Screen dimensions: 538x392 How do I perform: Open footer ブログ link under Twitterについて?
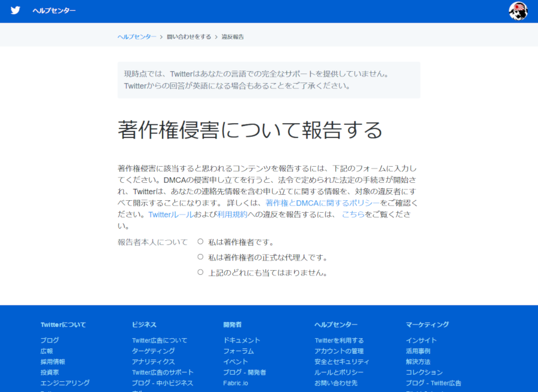click(x=50, y=340)
